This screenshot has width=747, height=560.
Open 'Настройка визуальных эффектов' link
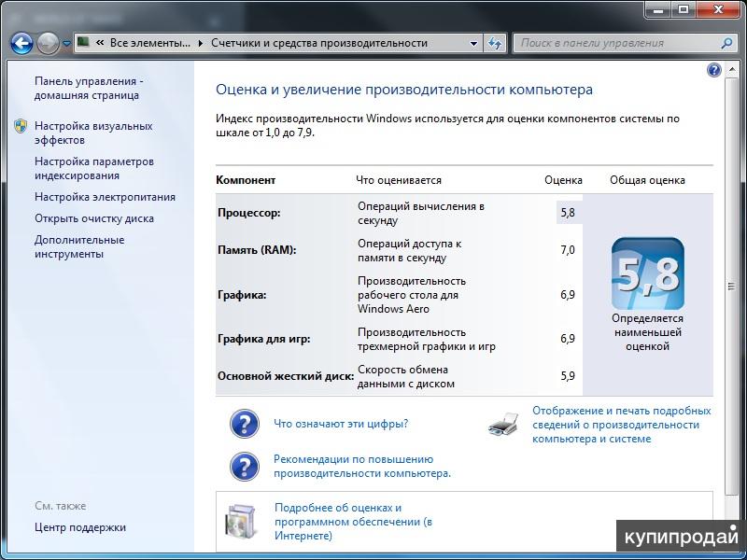point(92,133)
